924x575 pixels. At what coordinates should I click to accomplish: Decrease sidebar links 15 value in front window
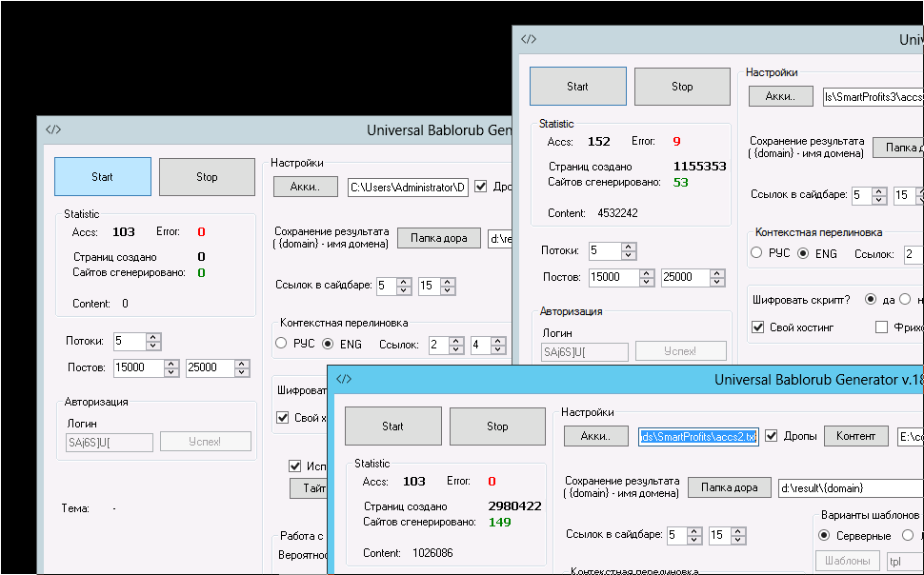tap(738, 540)
